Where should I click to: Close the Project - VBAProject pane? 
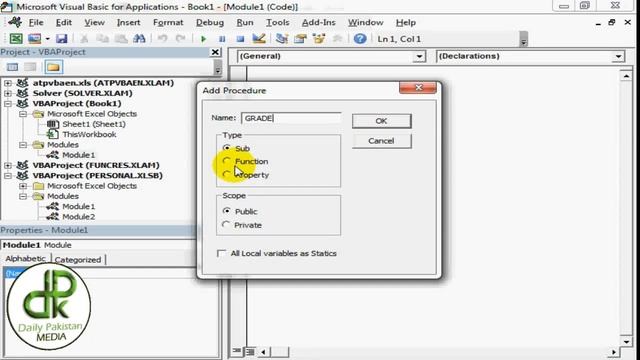pyautogui.click(x=215, y=52)
